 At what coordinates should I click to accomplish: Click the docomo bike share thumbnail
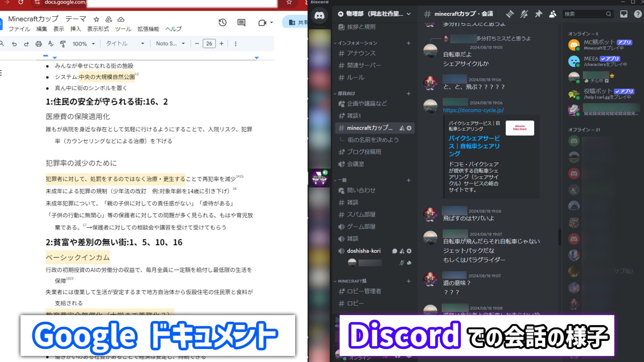[520, 128]
